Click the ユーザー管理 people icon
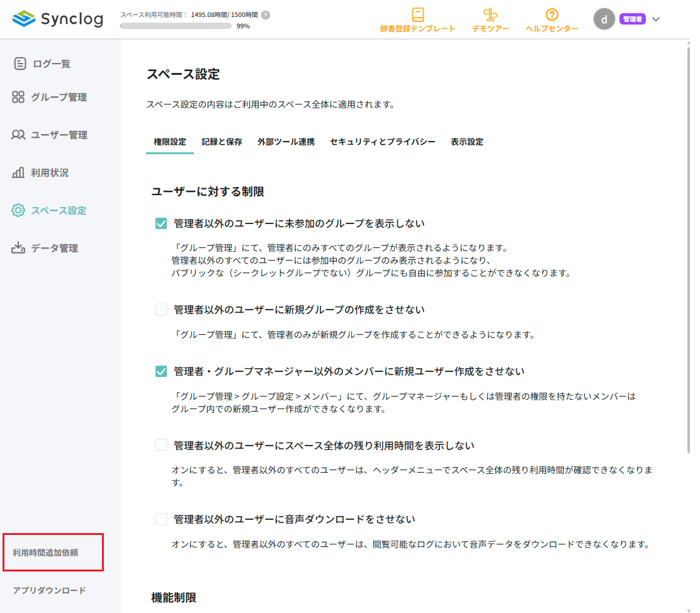The height and width of the screenshot is (613, 700). click(x=18, y=135)
